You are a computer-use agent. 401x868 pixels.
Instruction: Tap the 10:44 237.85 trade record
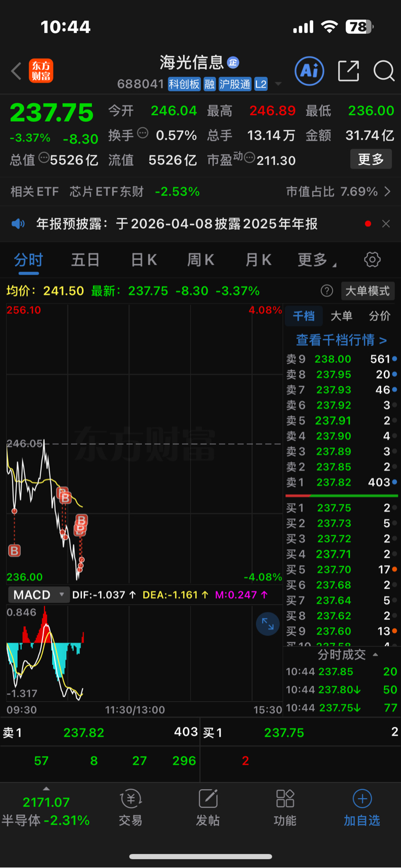tap(341, 672)
